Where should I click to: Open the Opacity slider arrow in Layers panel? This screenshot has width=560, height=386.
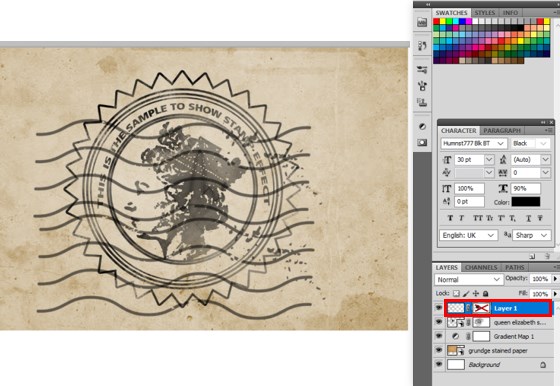(x=555, y=279)
